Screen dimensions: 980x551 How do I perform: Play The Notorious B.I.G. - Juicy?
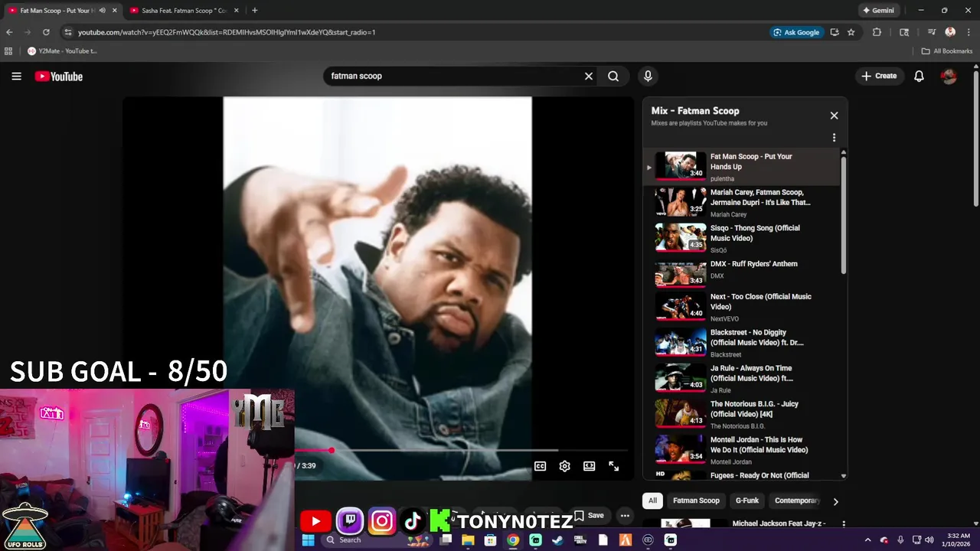743,414
